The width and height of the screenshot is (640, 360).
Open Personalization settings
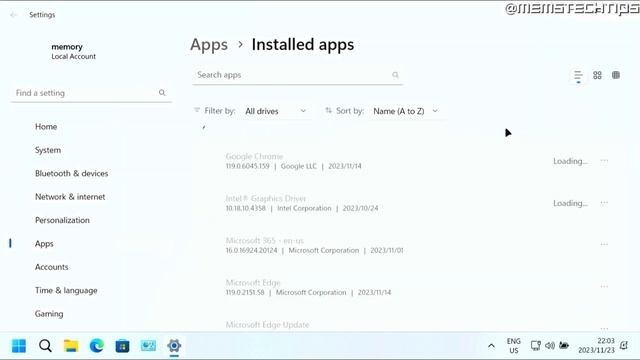(62, 220)
